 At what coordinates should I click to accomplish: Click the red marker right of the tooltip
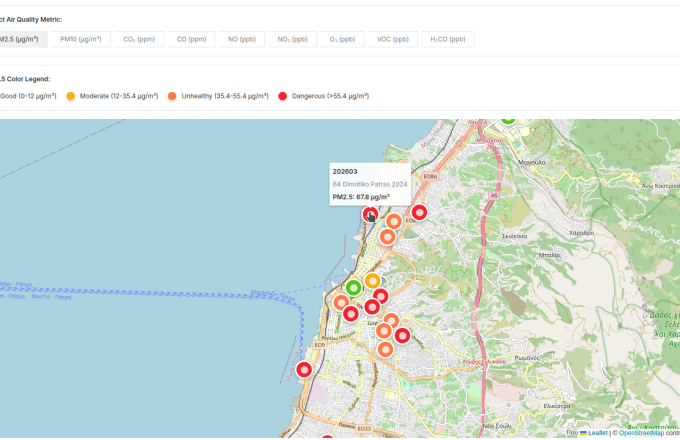[420, 212]
